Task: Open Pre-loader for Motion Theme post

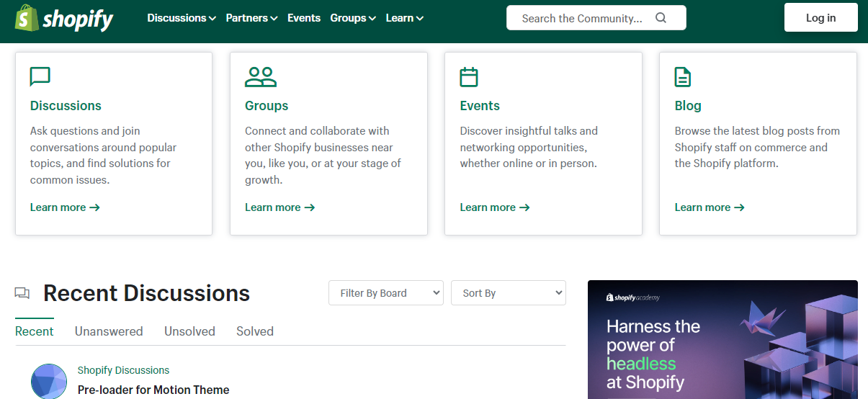Action: 153,390
